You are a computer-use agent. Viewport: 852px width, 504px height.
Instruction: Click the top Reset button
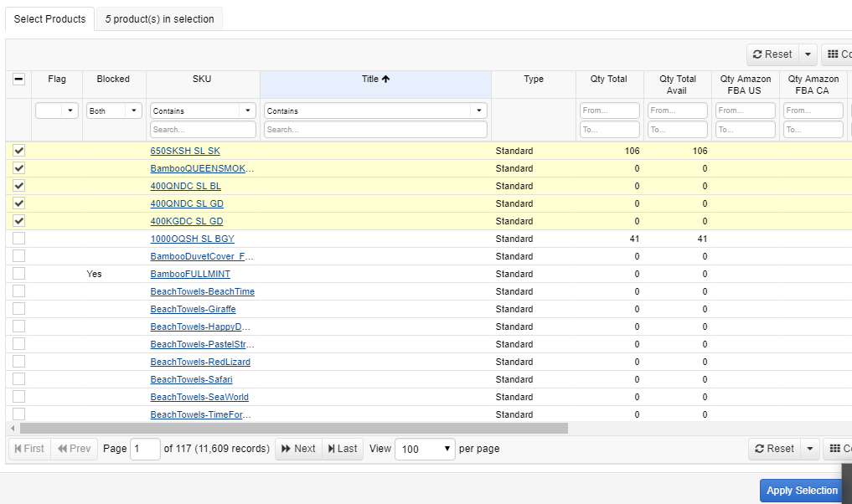pyautogui.click(x=772, y=54)
